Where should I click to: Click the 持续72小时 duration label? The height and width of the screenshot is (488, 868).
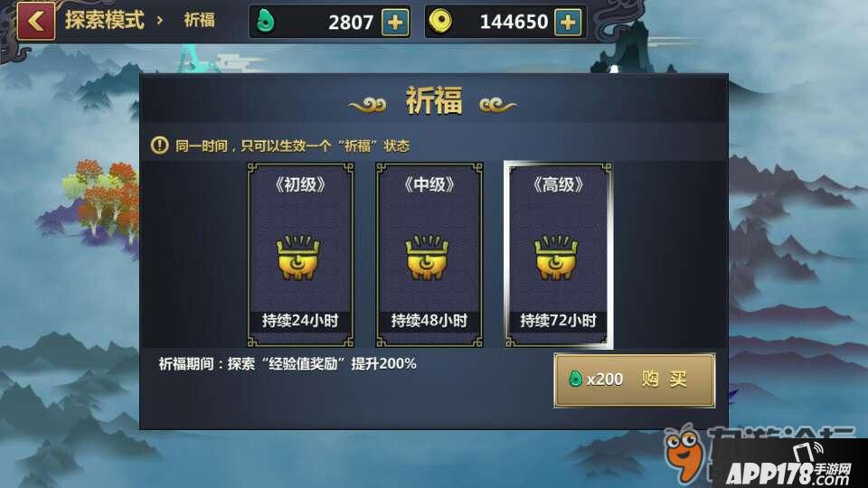coord(558,320)
